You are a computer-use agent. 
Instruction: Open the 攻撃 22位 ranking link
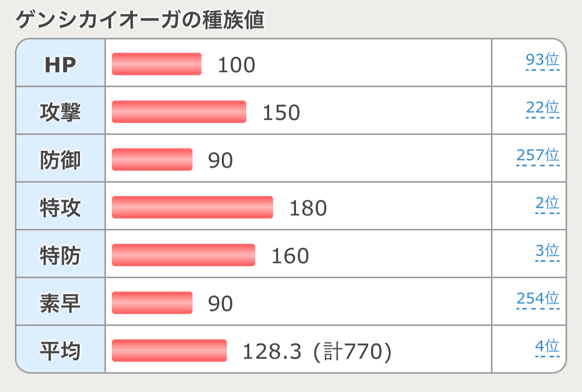(x=542, y=108)
